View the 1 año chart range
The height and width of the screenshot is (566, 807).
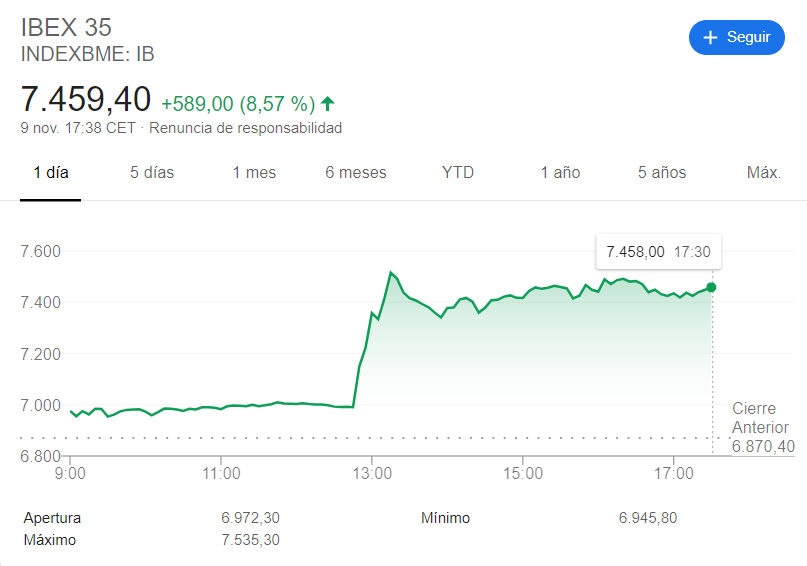coord(560,172)
